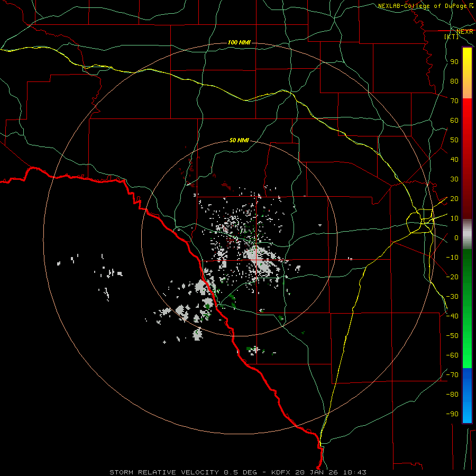This screenshot has width=476, height=476.
Task: Click the "-60" scale label
Action: [x=452, y=355]
